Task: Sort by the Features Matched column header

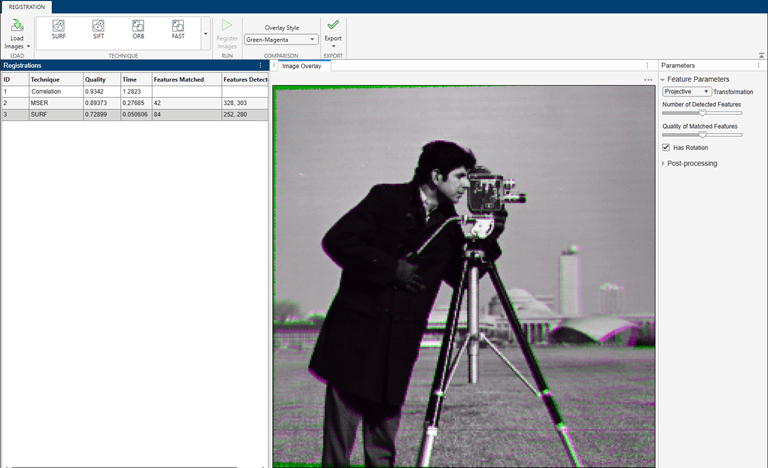Action: pos(187,79)
